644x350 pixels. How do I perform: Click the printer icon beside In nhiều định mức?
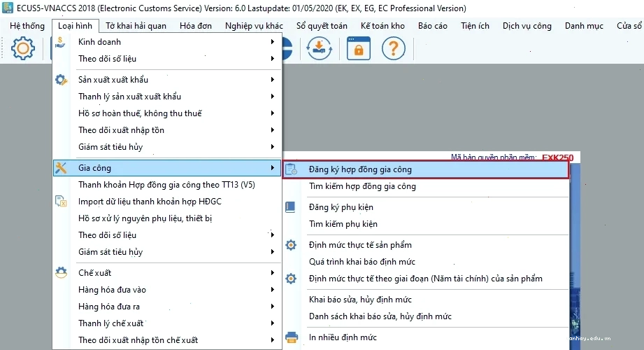click(x=292, y=337)
